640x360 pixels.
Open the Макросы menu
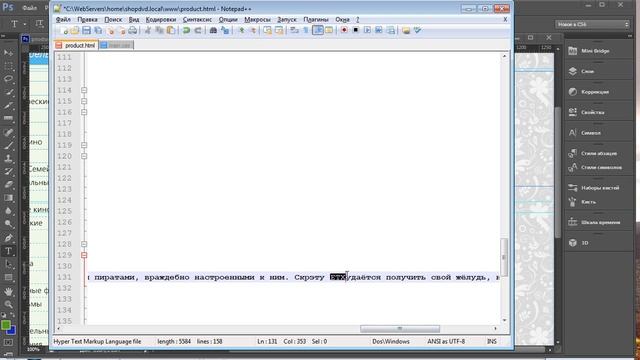[x=257, y=19]
